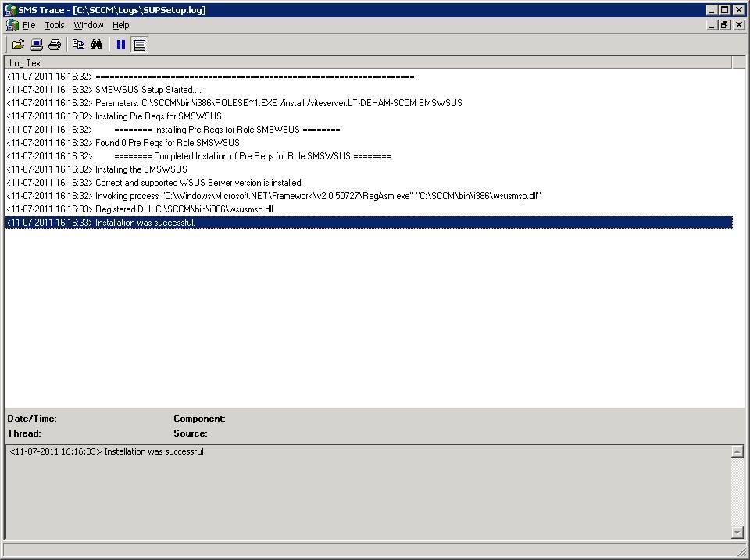Select 'Installing Pre Reqs for Role SMSWSUS' line
The image size is (750, 560).
point(368,130)
